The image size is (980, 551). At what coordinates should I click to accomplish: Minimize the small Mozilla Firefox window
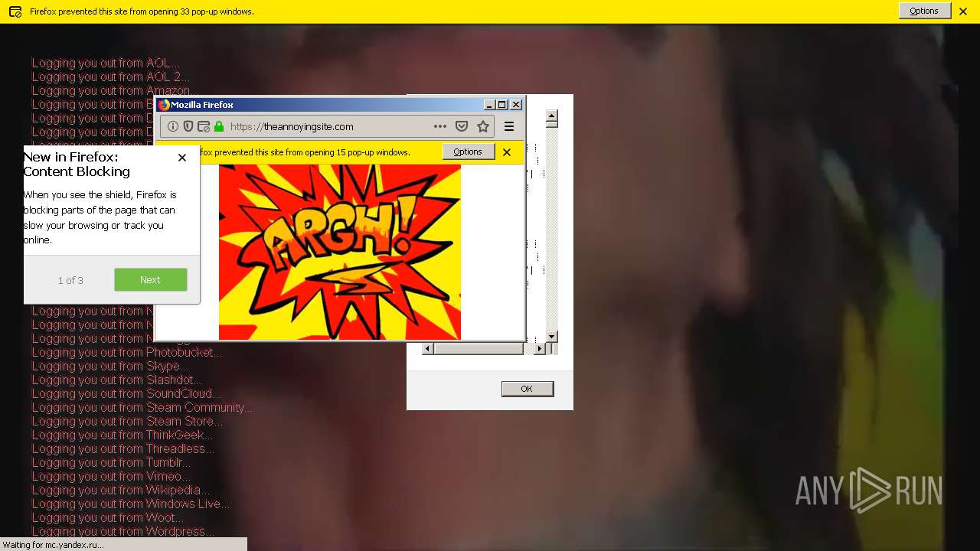[490, 105]
